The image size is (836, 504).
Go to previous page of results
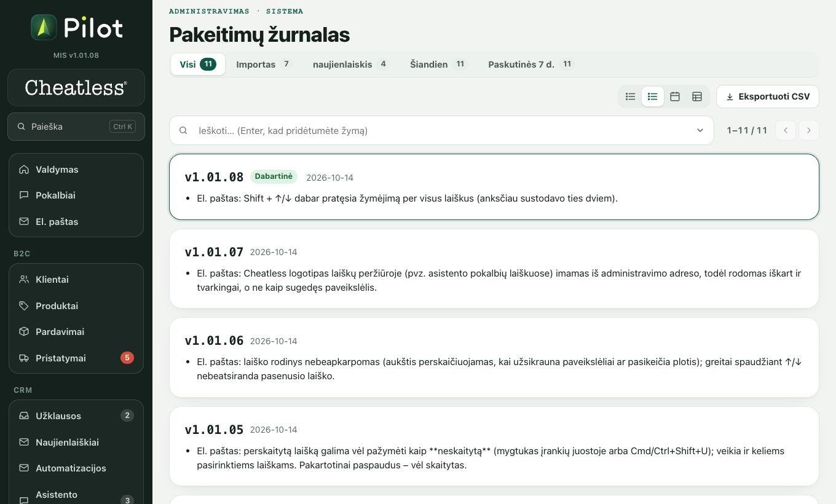tap(786, 130)
